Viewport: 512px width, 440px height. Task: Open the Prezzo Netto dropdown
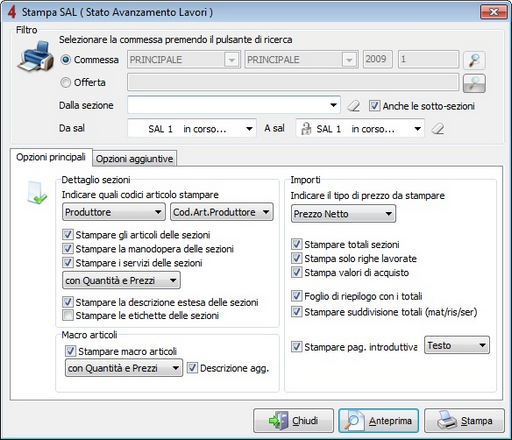click(343, 214)
